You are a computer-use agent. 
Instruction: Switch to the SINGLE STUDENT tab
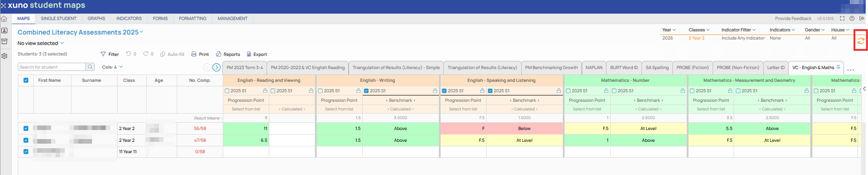(58, 19)
